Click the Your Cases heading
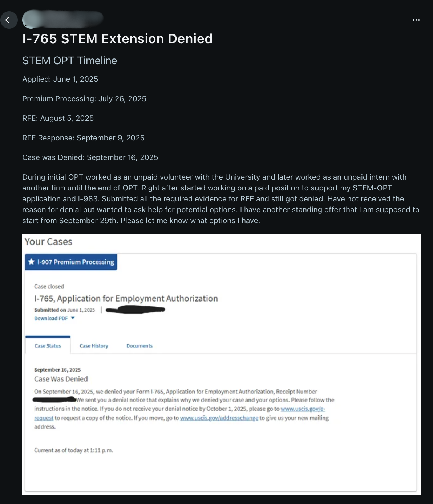Image resolution: width=433 pixels, height=504 pixels. pos(49,242)
